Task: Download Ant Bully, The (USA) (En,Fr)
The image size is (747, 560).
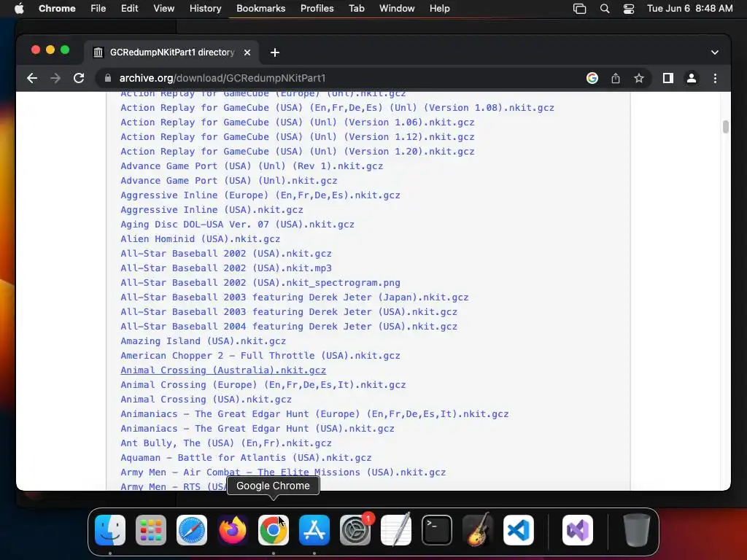Action: coord(226,443)
